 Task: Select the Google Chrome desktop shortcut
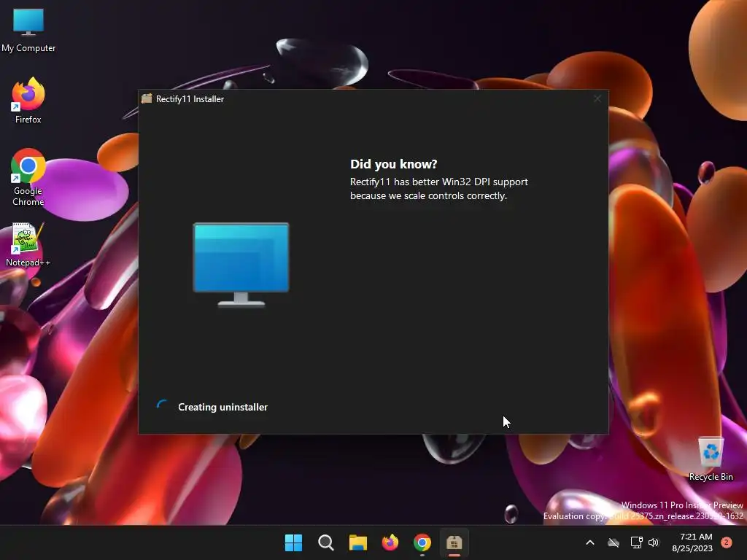(28, 177)
